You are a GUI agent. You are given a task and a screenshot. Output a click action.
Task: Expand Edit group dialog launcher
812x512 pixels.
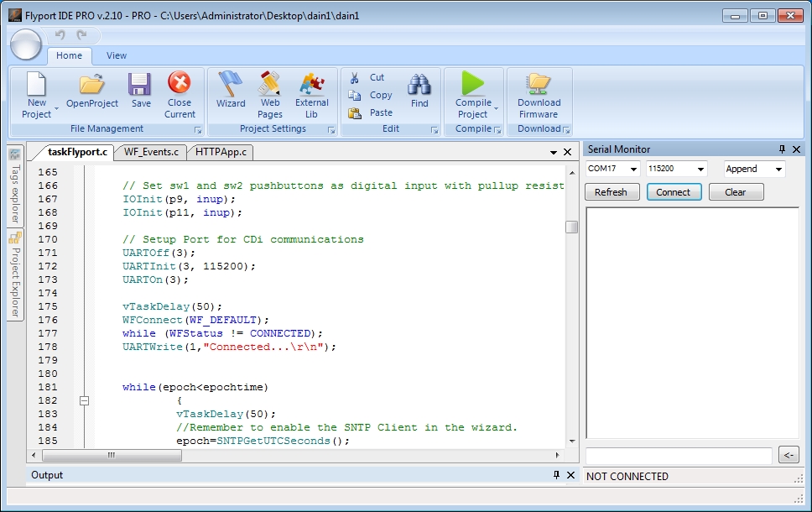(x=435, y=130)
